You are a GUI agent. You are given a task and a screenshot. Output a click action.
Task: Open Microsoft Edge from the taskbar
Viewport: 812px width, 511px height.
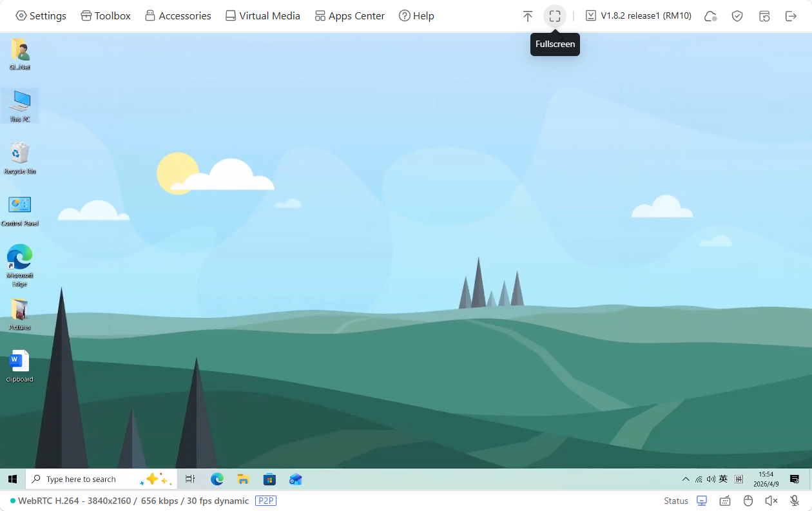tap(217, 479)
